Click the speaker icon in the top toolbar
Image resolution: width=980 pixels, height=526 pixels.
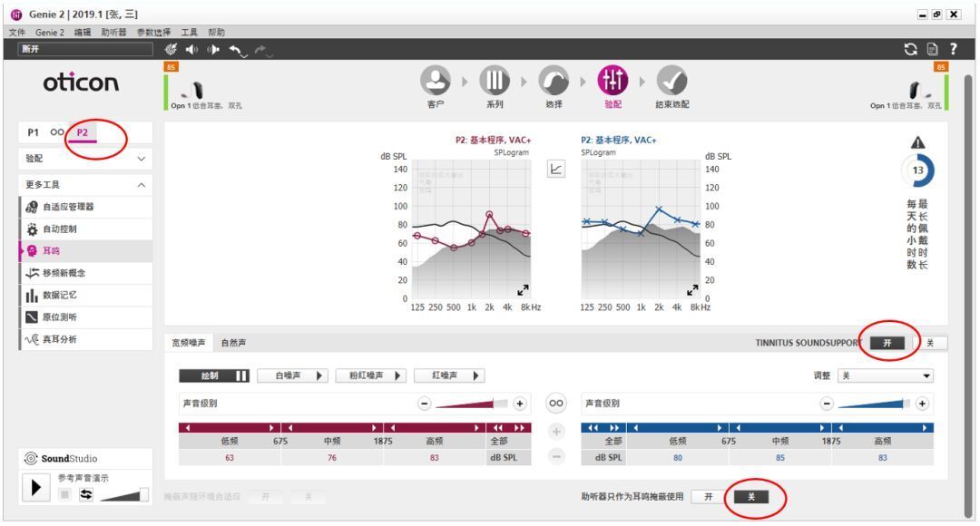click(191, 49)
